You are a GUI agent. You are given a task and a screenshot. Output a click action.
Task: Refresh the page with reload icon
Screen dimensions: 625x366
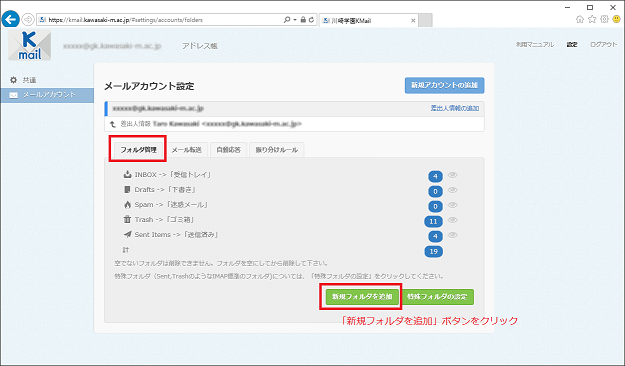[x=311, y=20]
